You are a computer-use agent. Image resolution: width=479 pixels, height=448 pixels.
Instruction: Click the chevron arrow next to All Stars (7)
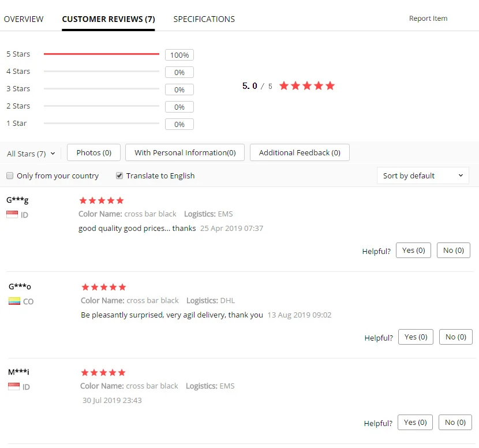tap(53, 154)
